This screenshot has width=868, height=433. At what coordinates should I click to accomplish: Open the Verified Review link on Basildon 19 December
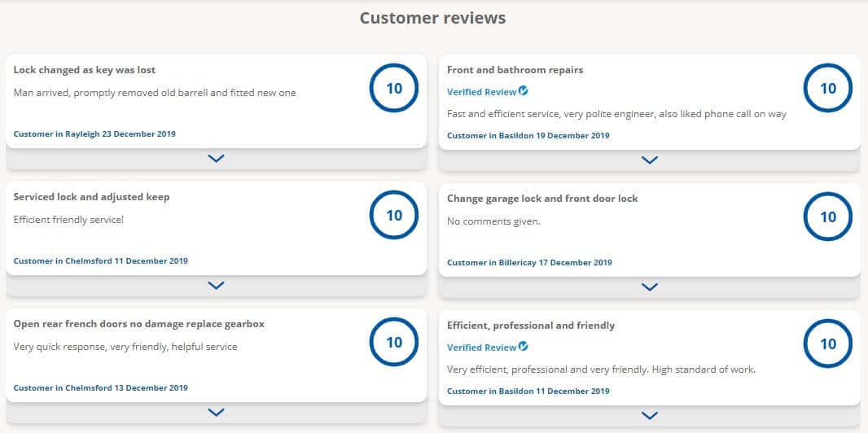coord(481,92)
